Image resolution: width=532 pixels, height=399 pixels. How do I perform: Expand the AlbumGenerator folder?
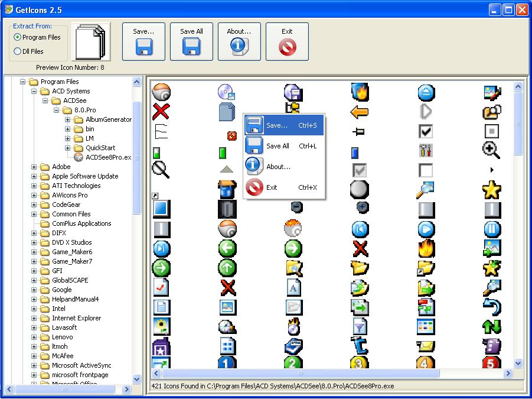point(67,119)
